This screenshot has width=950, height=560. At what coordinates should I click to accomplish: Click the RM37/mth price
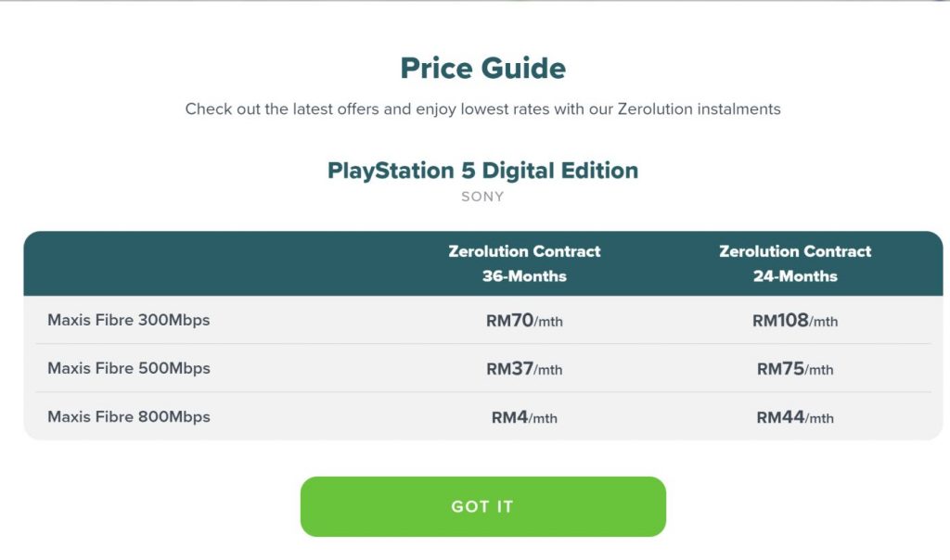click(524, 369)
